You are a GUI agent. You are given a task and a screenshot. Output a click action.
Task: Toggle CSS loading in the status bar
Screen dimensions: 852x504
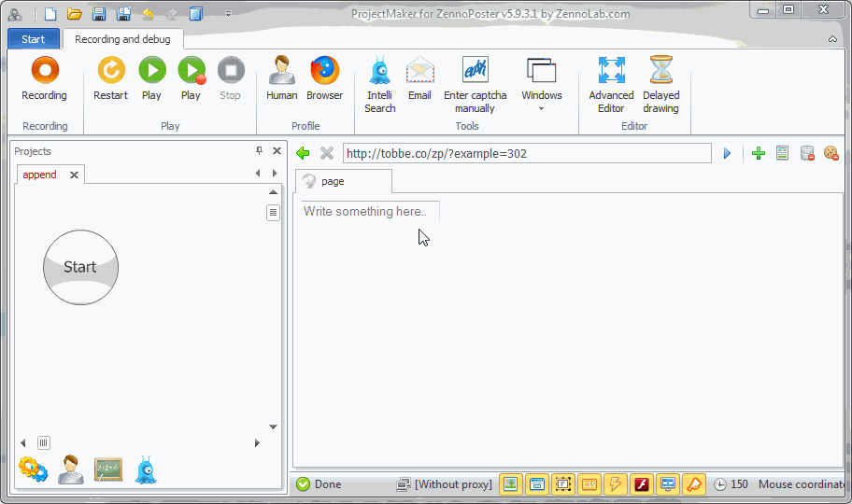coord(589,483)
